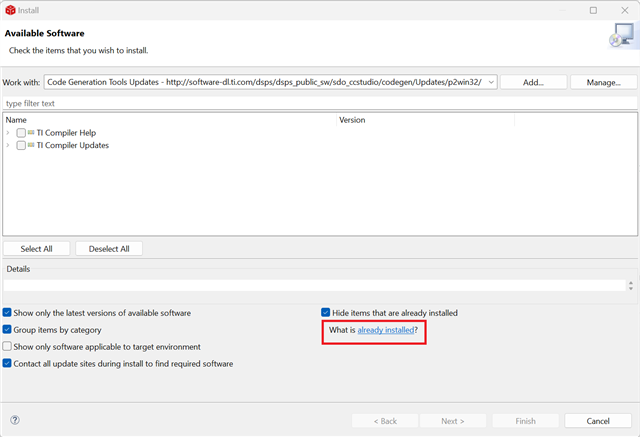
Task: Expand the TI Compiler Help tree node
Action: [8, 133]
